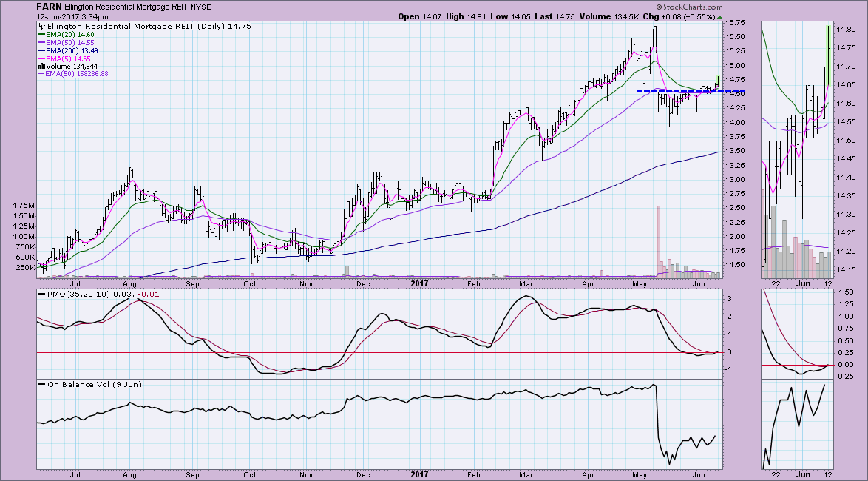The image size is (868, 481).
Task: Click the green EMA(20) line swatch in the legend
Action: coord(41,34)
